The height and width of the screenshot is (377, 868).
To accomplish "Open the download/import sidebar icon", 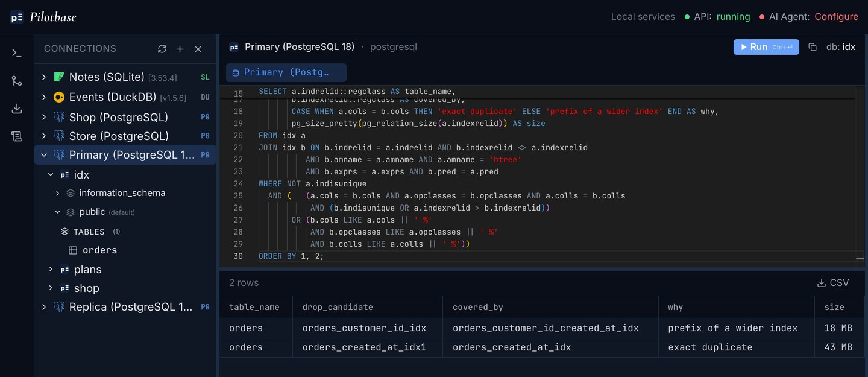I will tap(17, 109).
